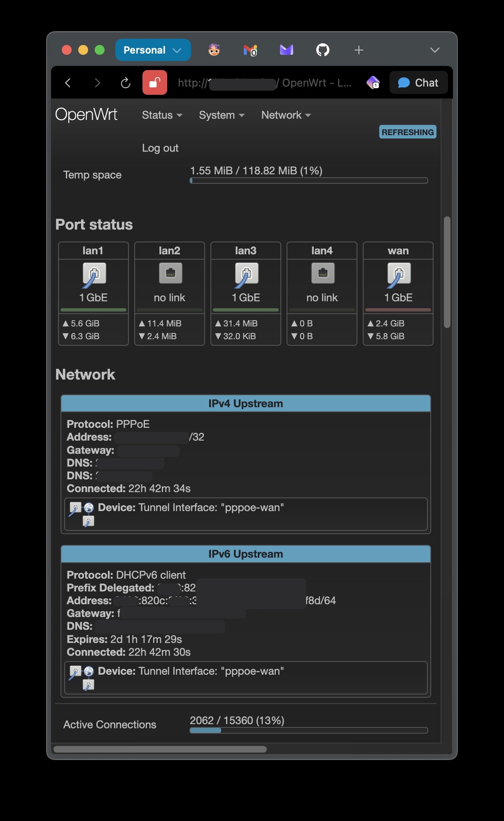Go forward to the next page
The image size is (504, 821).
pyautogui.click(x=97, y=83)
